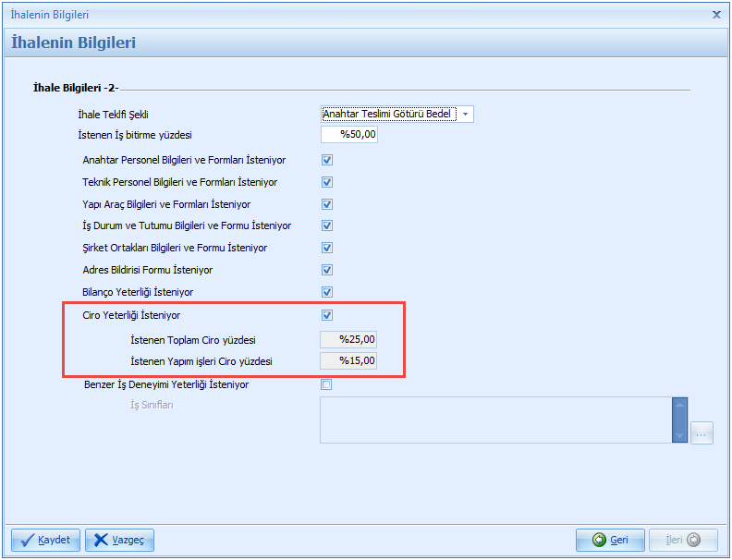Enable Benzer İş Deneyimi Yeterliği İsteniyor
The width and height of the screenshot is (732, 560).
click(326, 385)
